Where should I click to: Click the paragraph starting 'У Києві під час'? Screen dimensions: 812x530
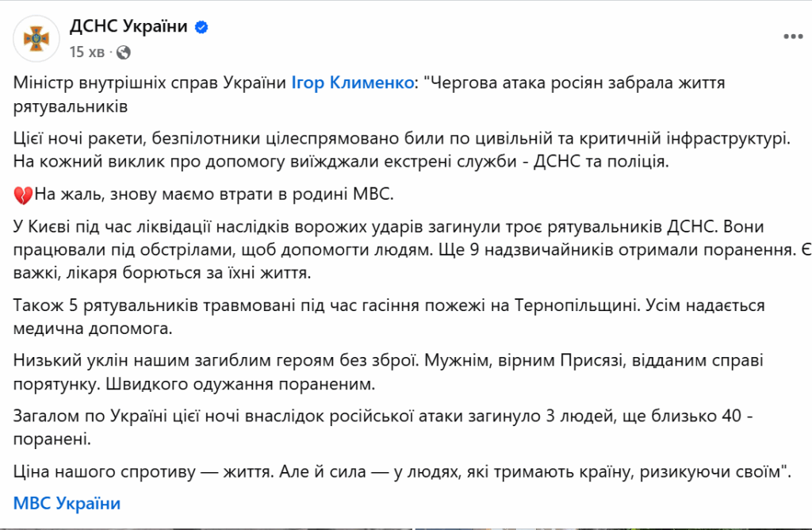[412, 250]
